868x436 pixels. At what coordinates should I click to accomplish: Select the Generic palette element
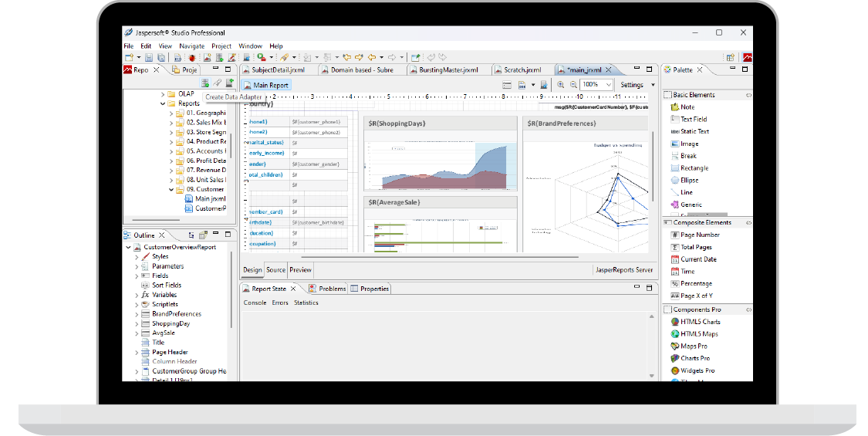click(687, 204)
